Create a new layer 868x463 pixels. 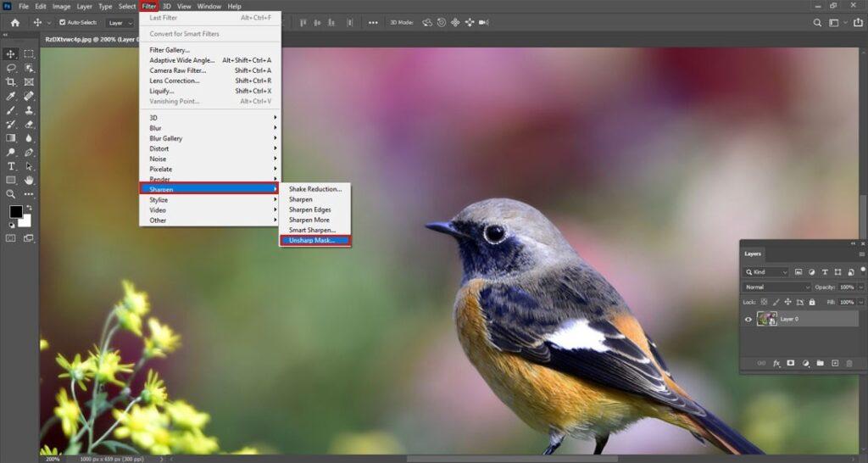click(835, 363)
